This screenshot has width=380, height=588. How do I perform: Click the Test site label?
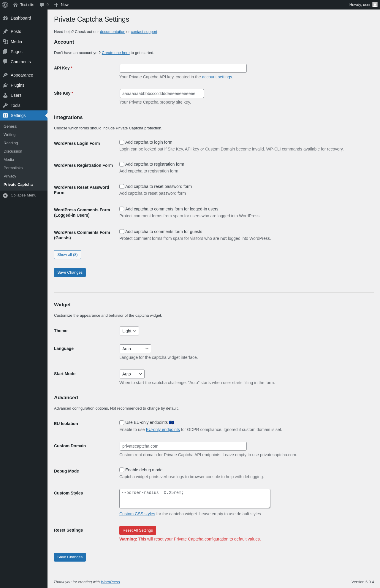point(27,5)
